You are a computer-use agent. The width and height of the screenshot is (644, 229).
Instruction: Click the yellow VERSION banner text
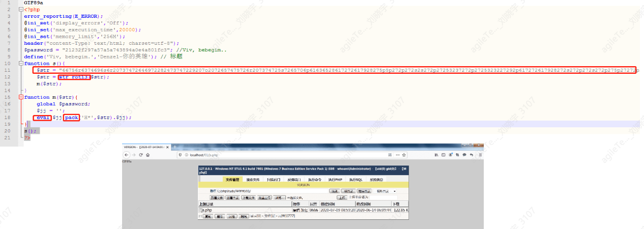click(303, 185)
